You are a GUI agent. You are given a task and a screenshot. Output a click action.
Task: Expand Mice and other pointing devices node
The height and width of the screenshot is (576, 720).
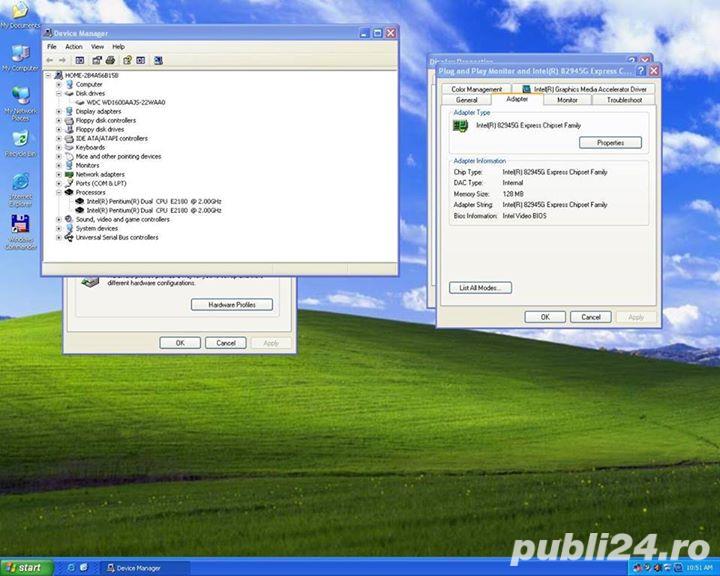tap(59, 157)
